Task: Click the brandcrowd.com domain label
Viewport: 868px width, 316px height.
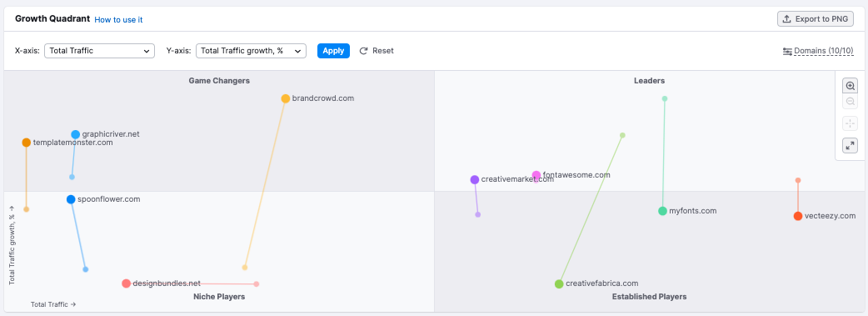Action: 322,98
